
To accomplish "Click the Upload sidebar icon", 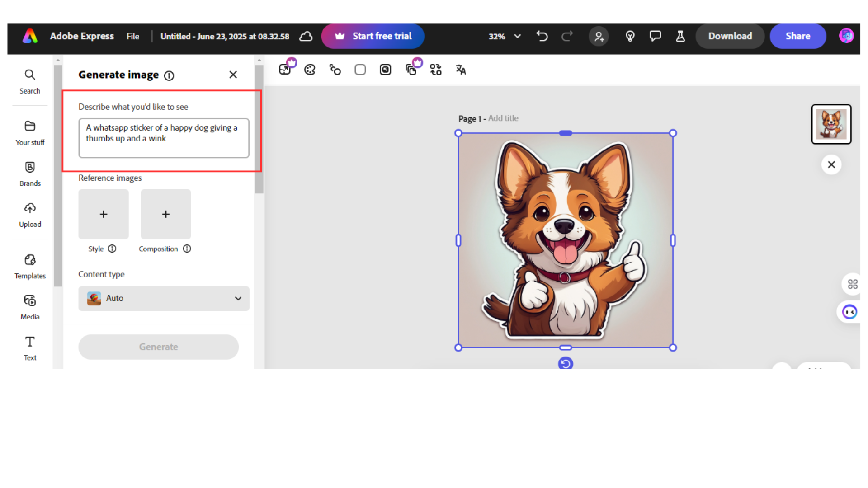I will (x=30, y=214).
